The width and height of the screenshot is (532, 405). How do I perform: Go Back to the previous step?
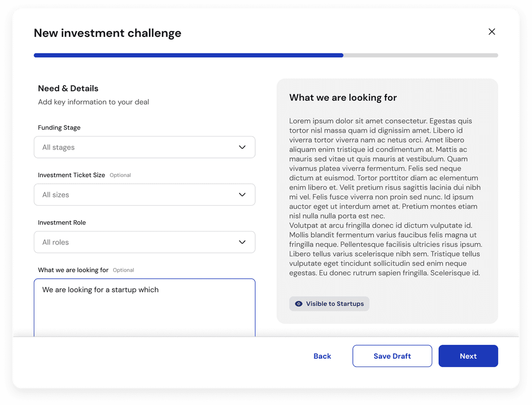(x=322, y=356)
